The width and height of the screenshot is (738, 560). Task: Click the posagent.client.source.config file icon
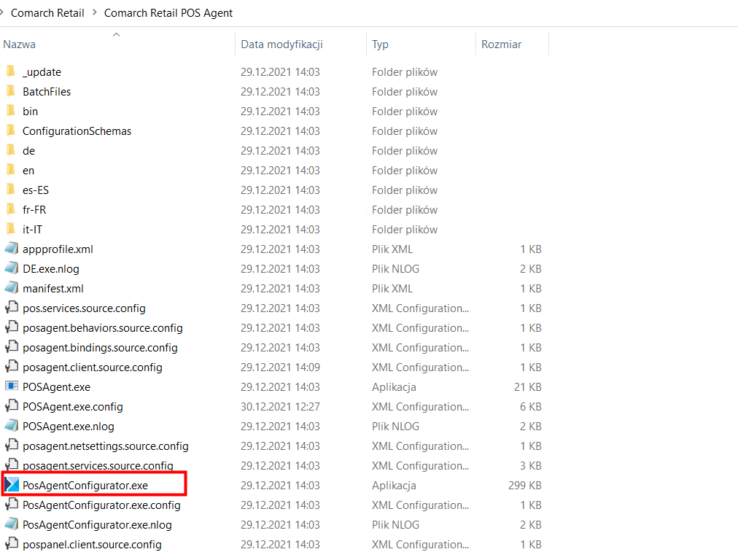(x=11, y=367)
